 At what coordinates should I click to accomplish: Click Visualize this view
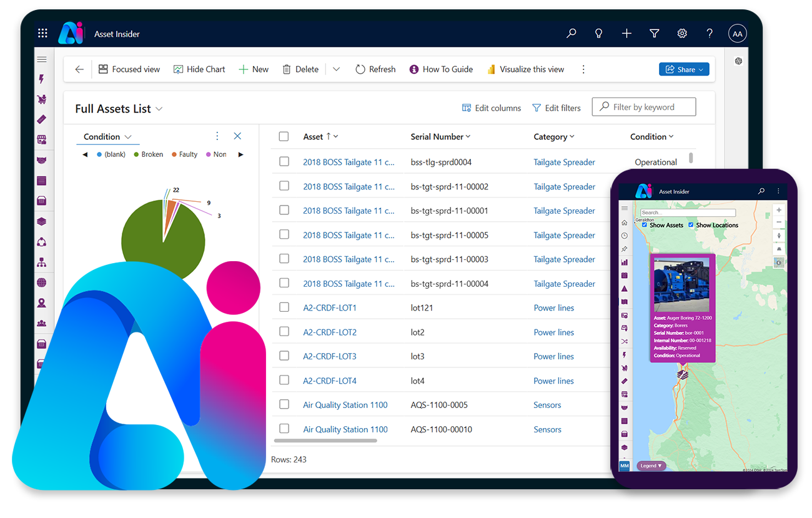point(525,69)
